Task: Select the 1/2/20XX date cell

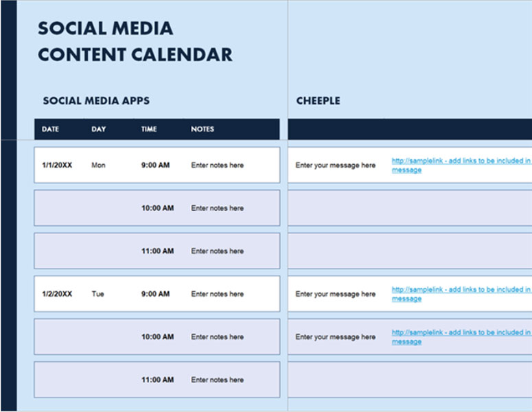Action: pyautogui.click(x=57, y=294)
